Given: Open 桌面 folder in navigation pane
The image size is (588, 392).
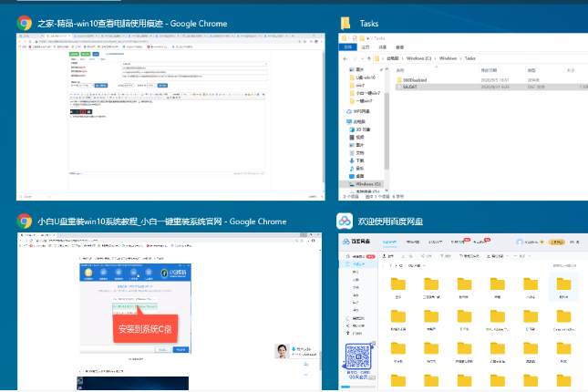Looking at the screenshot, I should [356, 176].
